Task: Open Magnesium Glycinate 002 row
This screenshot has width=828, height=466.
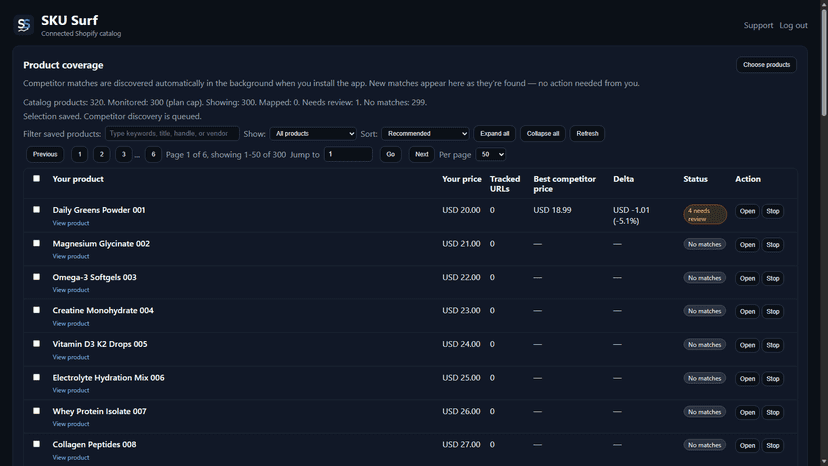Action: click(x=747, y=245)
